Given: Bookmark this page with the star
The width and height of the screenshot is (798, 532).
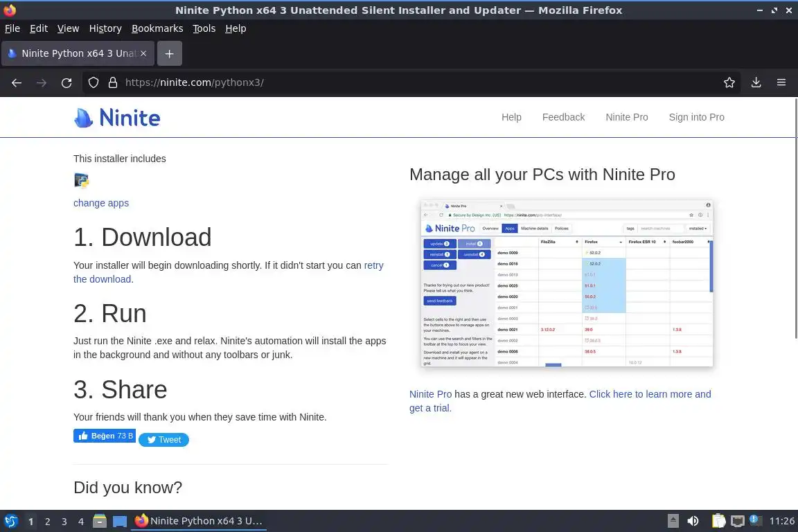Looking at the screenshot, I should point(729,82).
